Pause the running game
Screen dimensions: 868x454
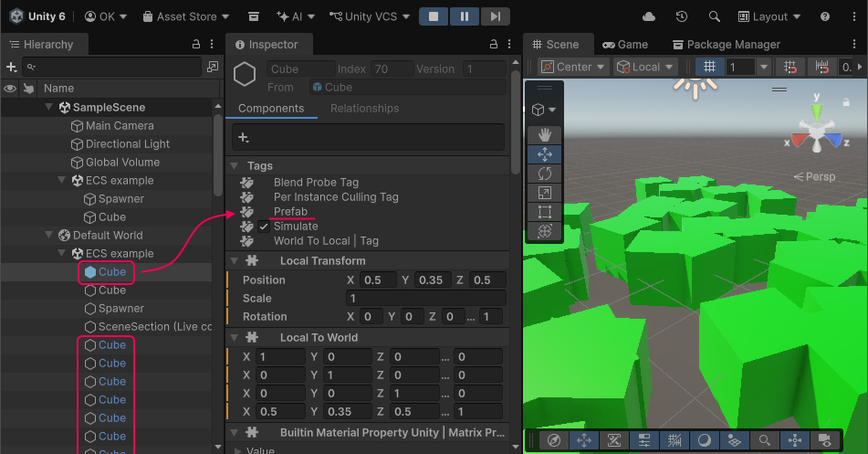pyautogui.click(x=465, y=16)
